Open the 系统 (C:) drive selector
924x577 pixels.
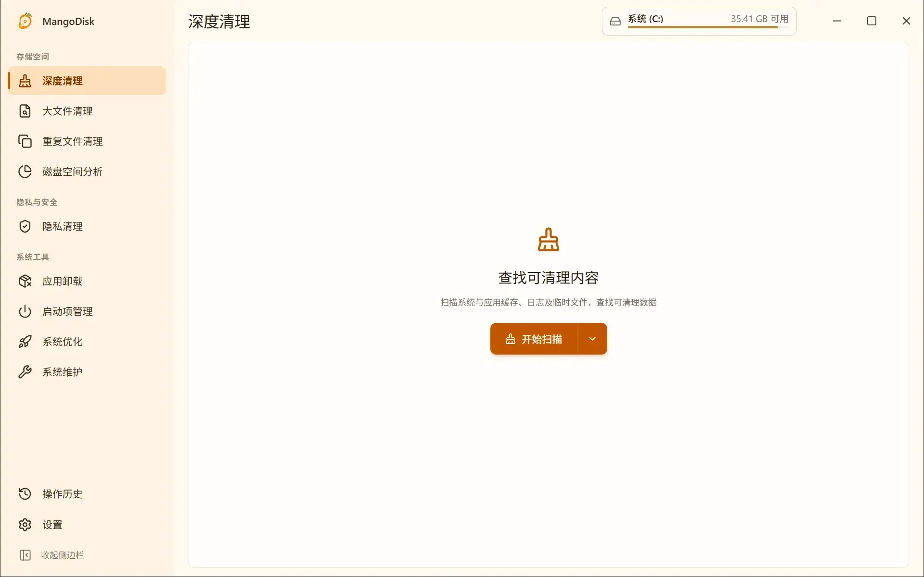pos(699,21)
